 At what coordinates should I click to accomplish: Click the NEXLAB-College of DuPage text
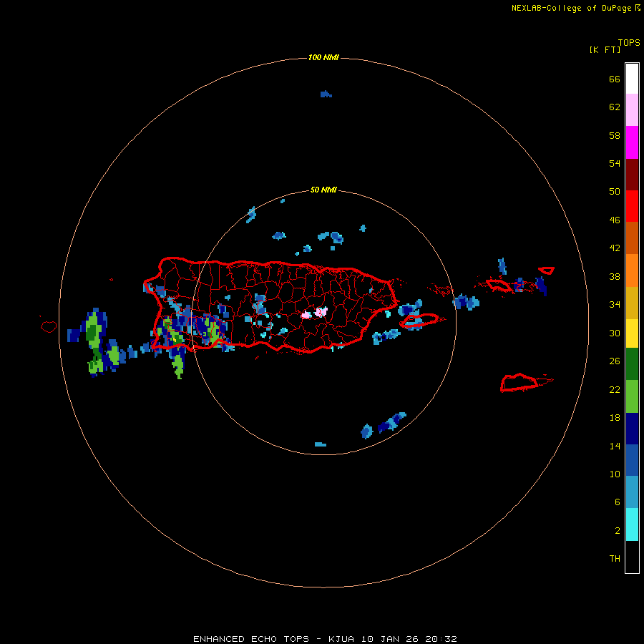(571, 8)
